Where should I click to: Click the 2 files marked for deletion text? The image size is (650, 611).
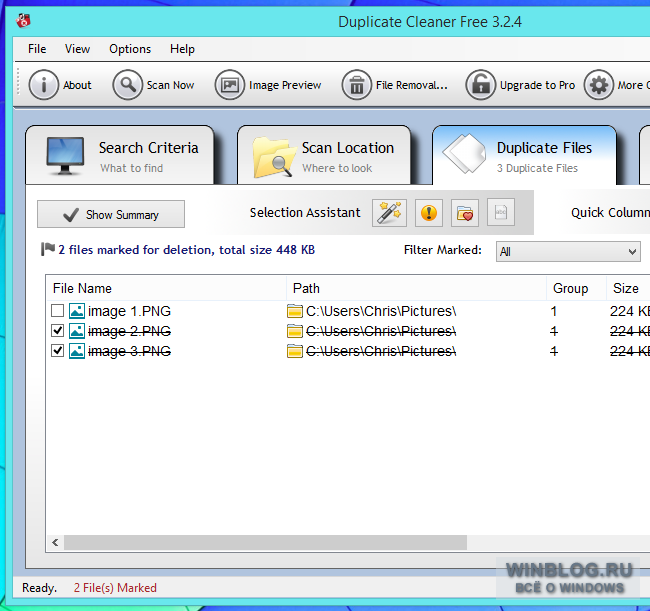click(x=187, y=250)
